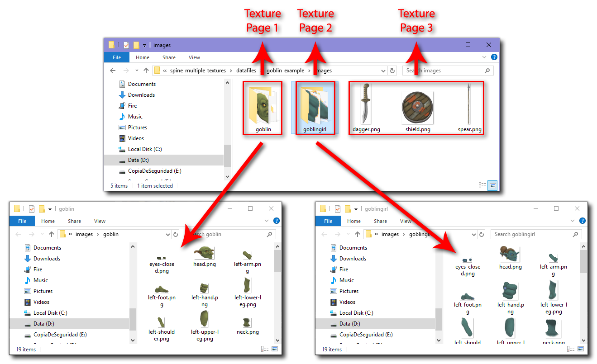Viewport: 597px width, 364px height.
Task: Switch goblingirl window to details view
Action: (571, 349)
